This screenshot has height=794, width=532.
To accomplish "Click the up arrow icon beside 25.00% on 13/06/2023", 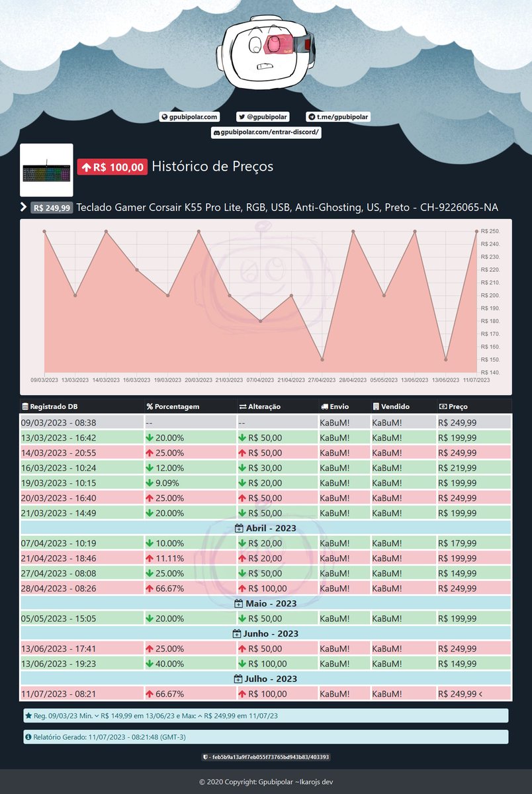I will point(150,649).
